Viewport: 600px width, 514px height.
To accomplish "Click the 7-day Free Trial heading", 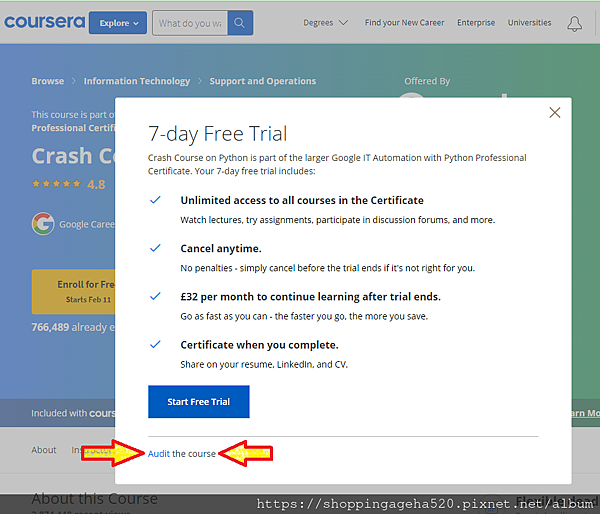I will 217,134.
